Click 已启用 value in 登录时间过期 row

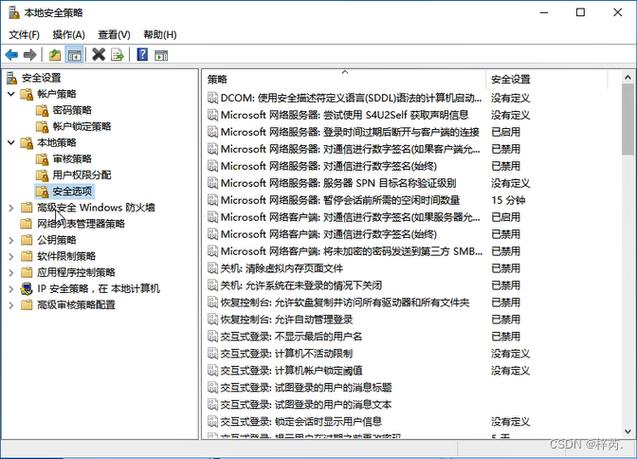(x=506, y=132)
